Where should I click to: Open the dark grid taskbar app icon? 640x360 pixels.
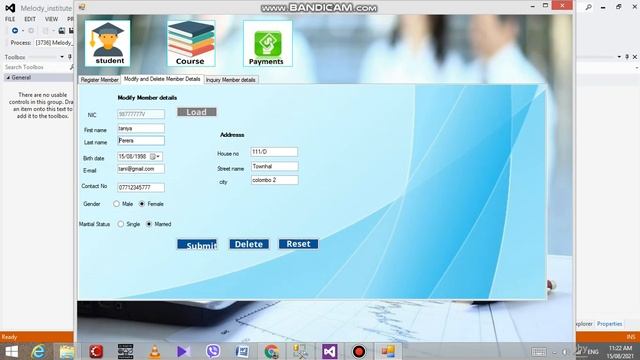pyautogui.click(x=125, y=351)
